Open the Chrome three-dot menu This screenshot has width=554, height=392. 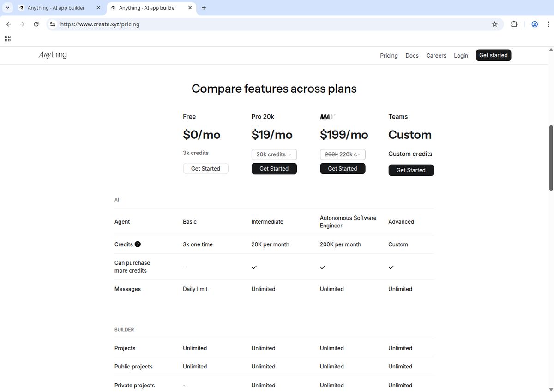[549, 24]
